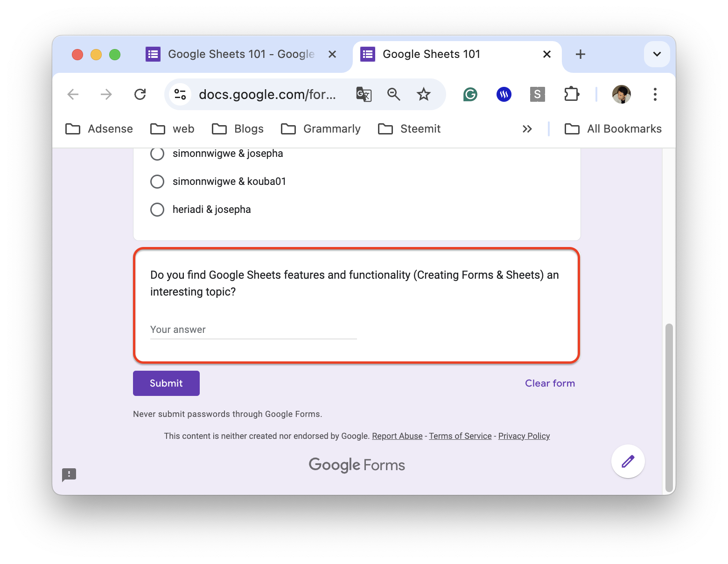This screenshot has width=728, height=564.
Task: Open the blue Steem extension icon
Action: tap(504, 95)
